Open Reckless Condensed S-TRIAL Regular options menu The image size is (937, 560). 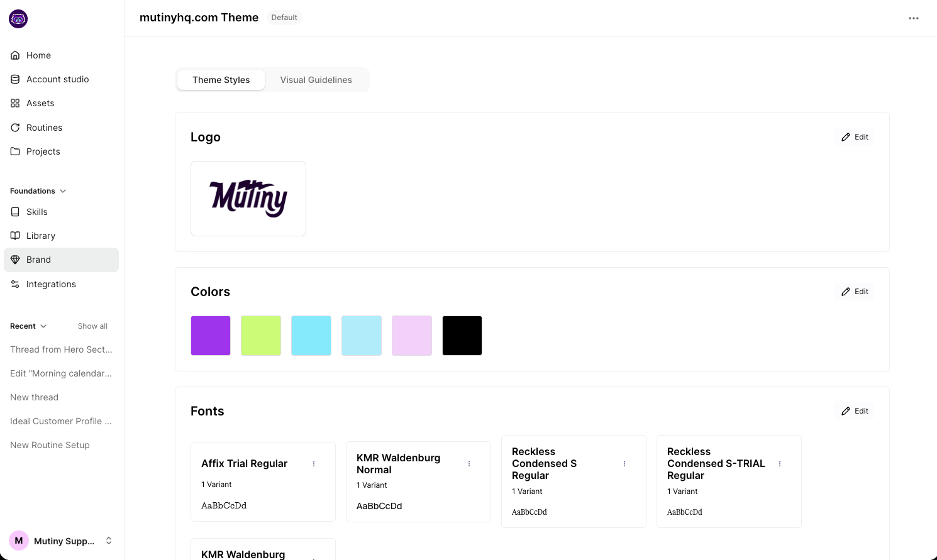(780, 464)
